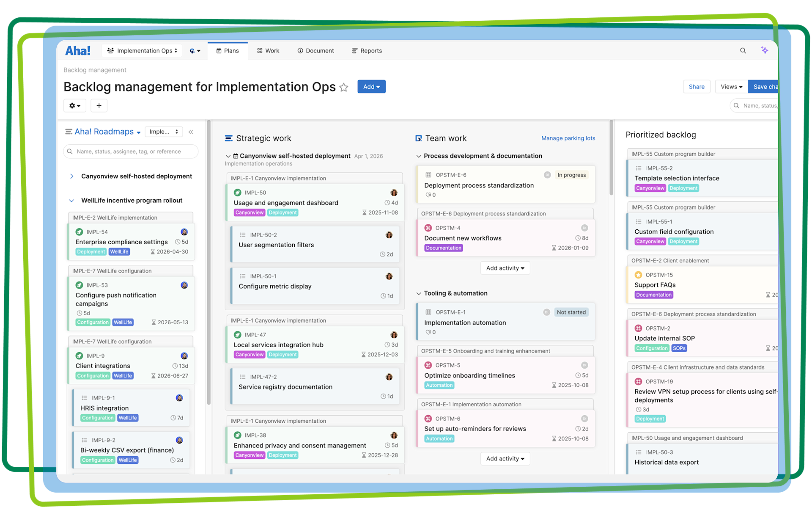This screenshot has width=812, height=510.
Task: Open the AI assistant sparkle icon
Action: [x=764, y=50]
